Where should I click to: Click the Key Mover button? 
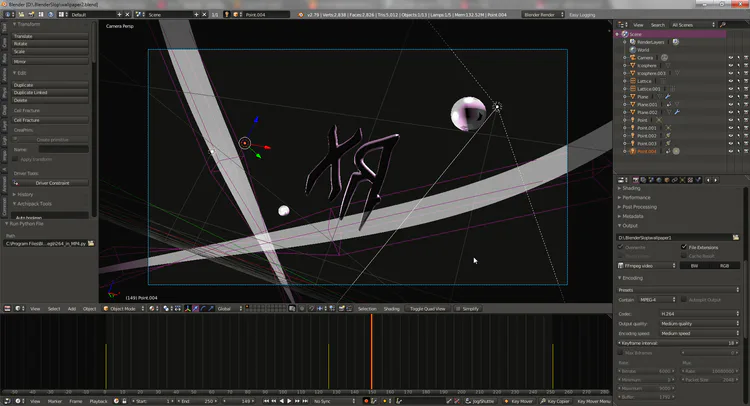coord(518,401)
